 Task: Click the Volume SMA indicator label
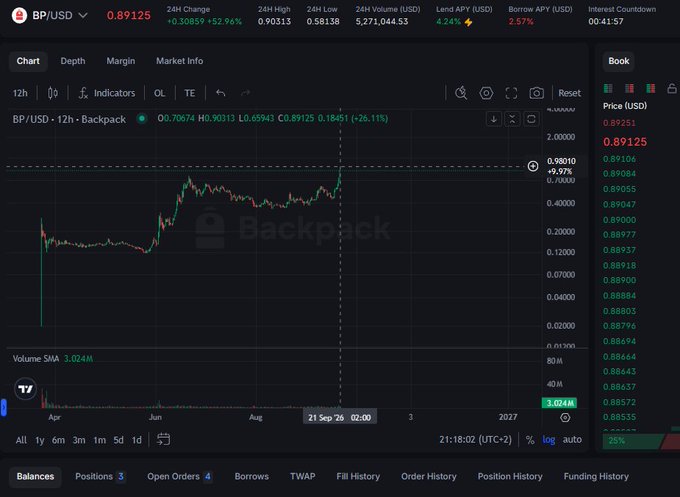coord(36,359)
